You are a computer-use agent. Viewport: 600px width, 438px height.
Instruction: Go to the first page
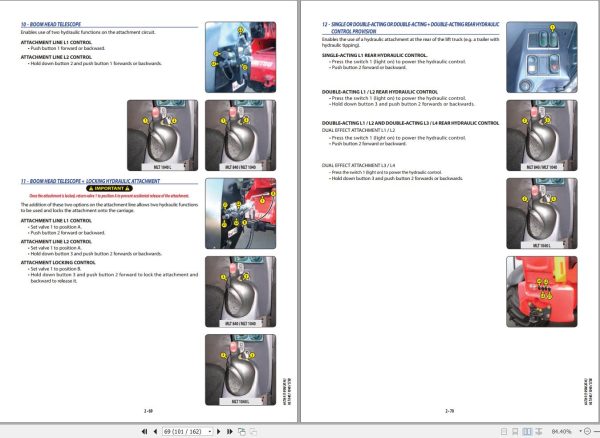[x=144, y=431]
